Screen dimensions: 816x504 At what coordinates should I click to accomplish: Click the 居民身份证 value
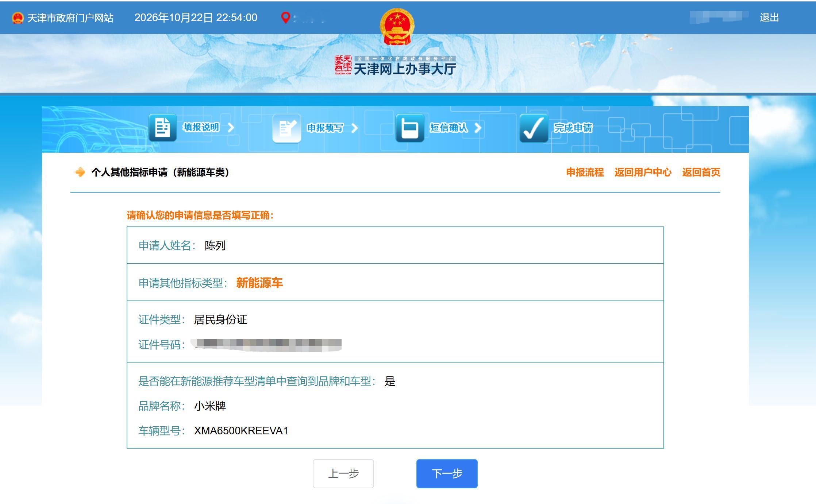coord(220,320)
